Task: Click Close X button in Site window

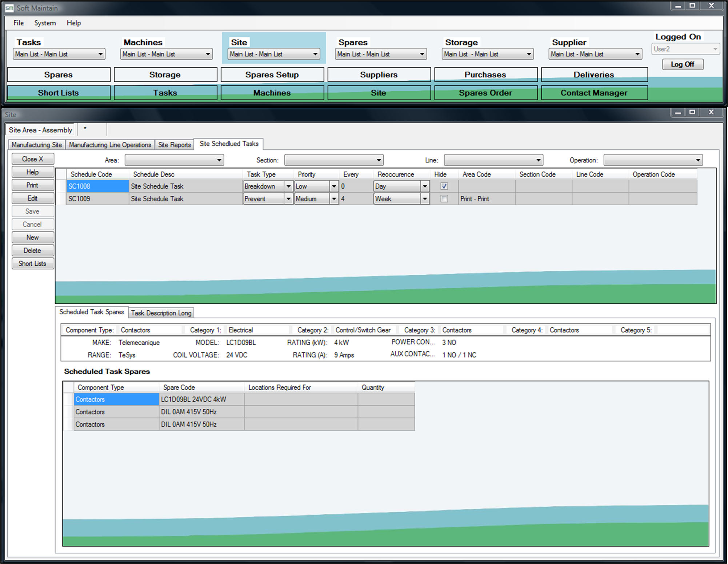Action: 33,159
